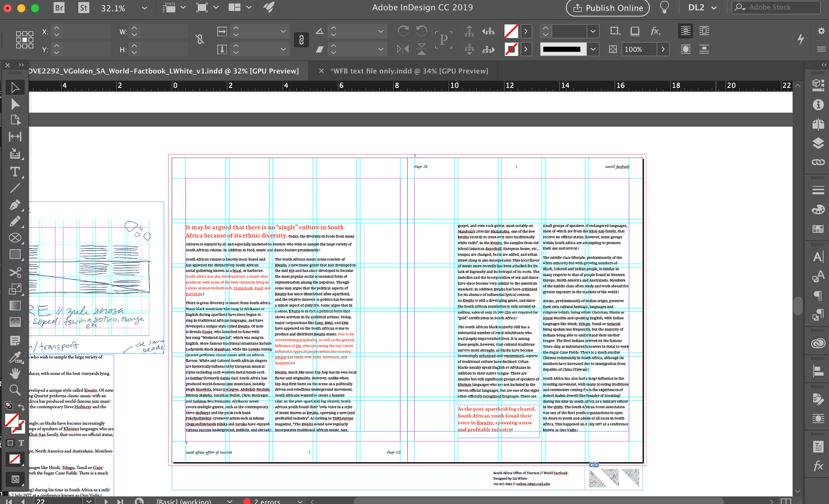829x504 pixels.
Task: Select the Gap tool
Action: click(x=15, y=137)
